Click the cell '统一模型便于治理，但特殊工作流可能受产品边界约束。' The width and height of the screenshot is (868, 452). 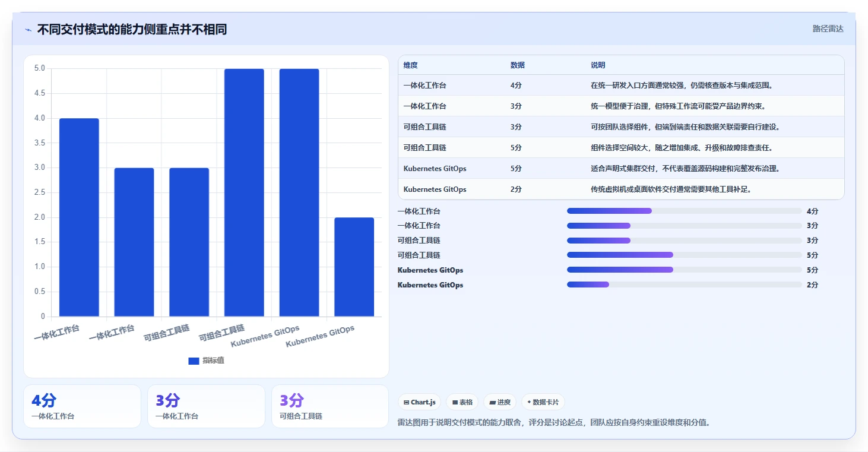pos(678,106)
